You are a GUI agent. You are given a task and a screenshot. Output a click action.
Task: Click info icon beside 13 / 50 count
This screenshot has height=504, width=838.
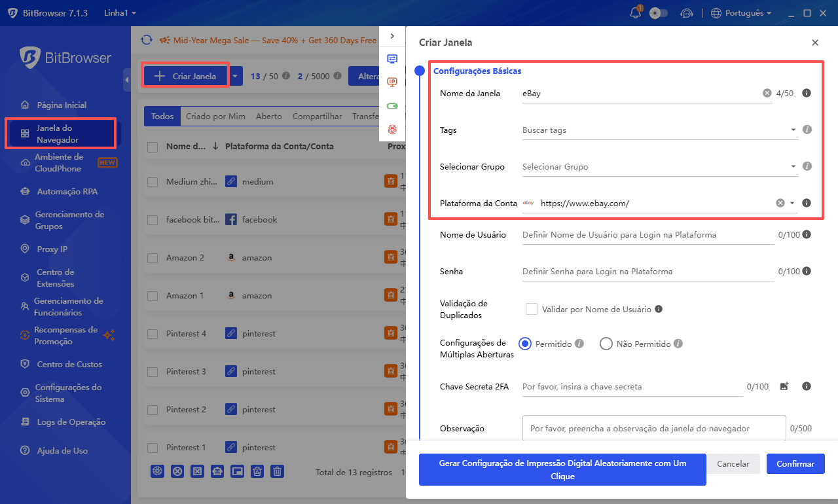[286, 76]
